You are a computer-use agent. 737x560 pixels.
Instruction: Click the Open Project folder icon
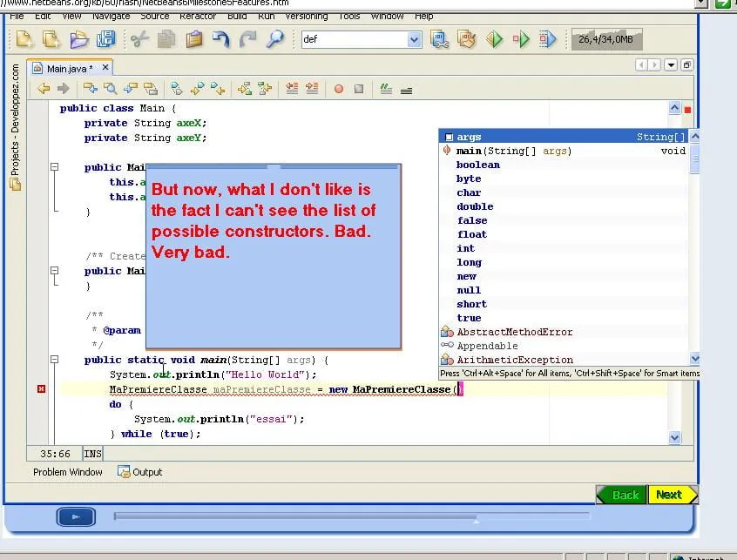tap(79, 39)
